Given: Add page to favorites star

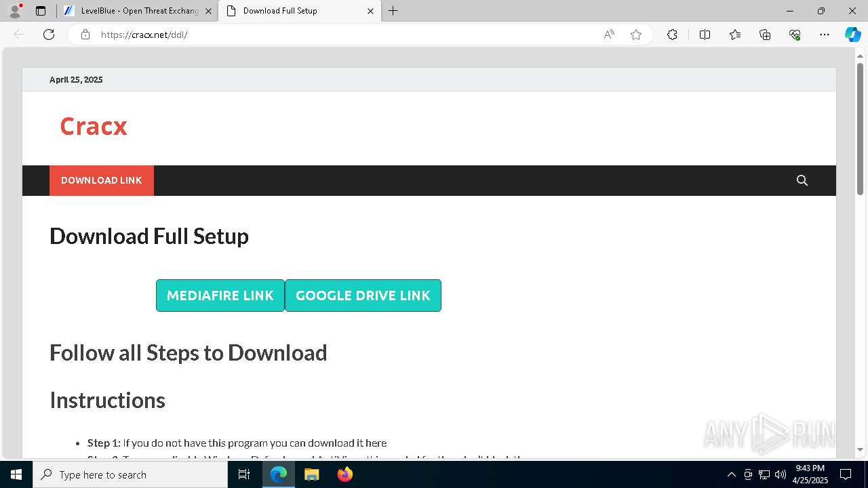Looking at the screenshot, I should pyautogui.click(x=636, y=35).
